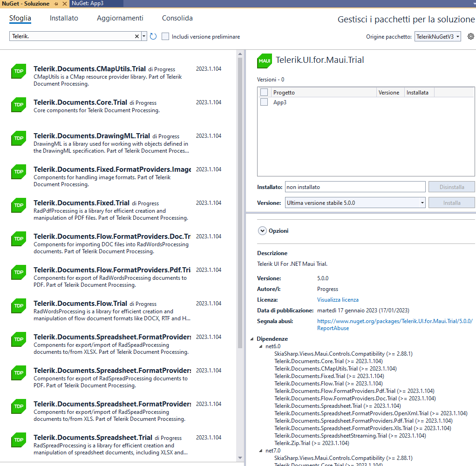
Task: Click the Telerik.Documents.Spreadsheet.Trial package icon
Action: tap(19, 440)
